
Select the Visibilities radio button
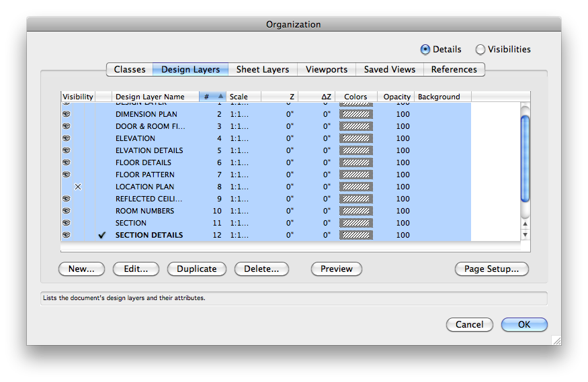click(480, 49)
